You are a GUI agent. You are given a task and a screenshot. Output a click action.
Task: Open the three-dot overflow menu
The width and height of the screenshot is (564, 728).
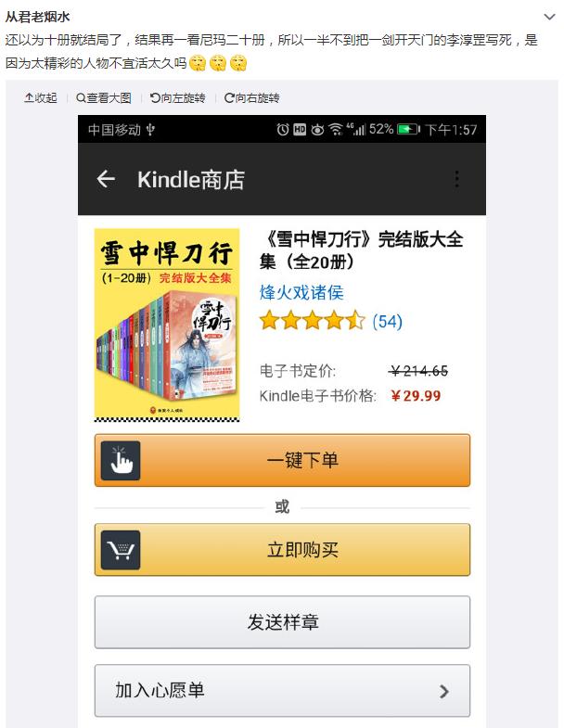(456, 179)
